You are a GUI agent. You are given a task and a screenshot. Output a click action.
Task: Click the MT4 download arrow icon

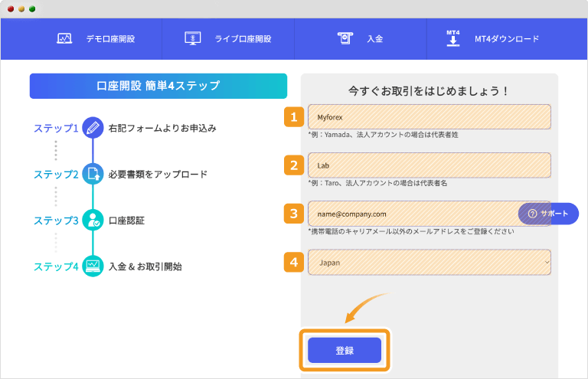[452, 38]
